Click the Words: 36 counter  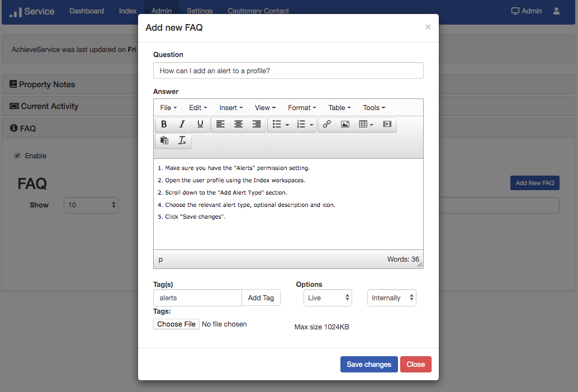coord(403,259)
